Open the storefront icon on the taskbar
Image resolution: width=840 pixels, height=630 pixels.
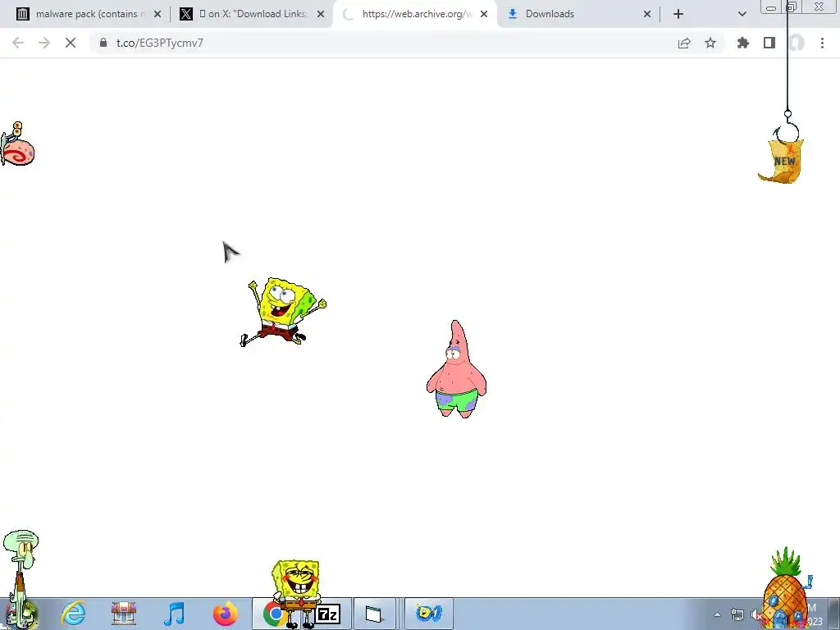[x=124, y=614]
